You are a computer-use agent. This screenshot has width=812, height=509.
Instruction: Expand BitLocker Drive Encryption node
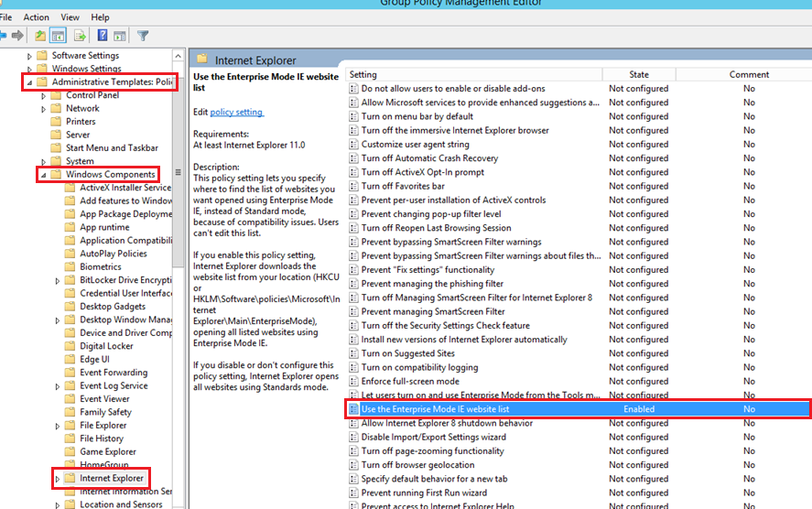click(58, 281)
